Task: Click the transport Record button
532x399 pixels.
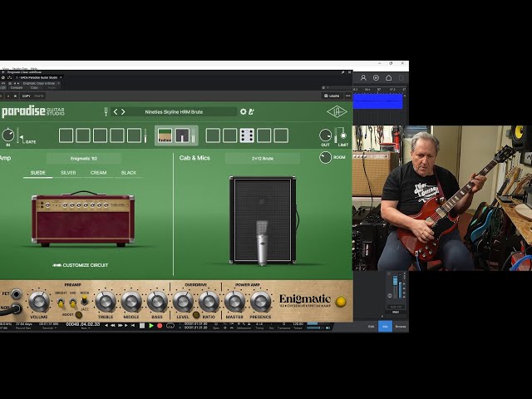Action: pos(160,326)
